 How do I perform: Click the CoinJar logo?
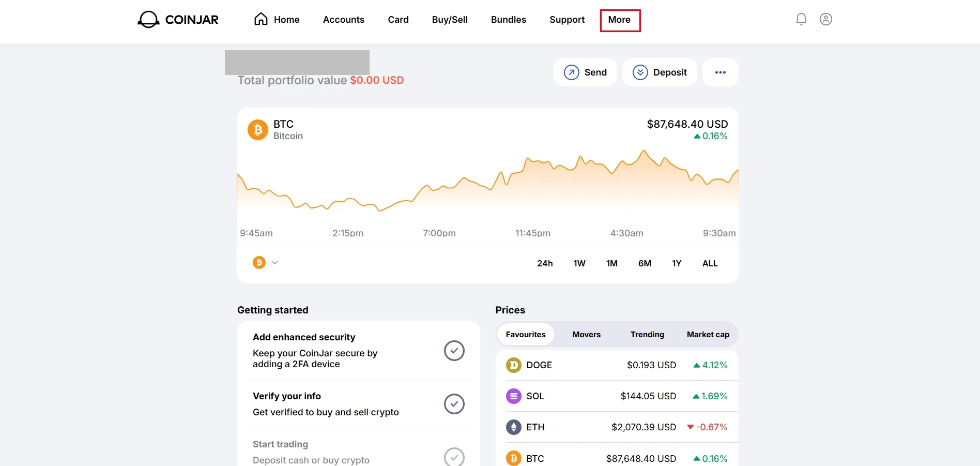tap(178, 20)
